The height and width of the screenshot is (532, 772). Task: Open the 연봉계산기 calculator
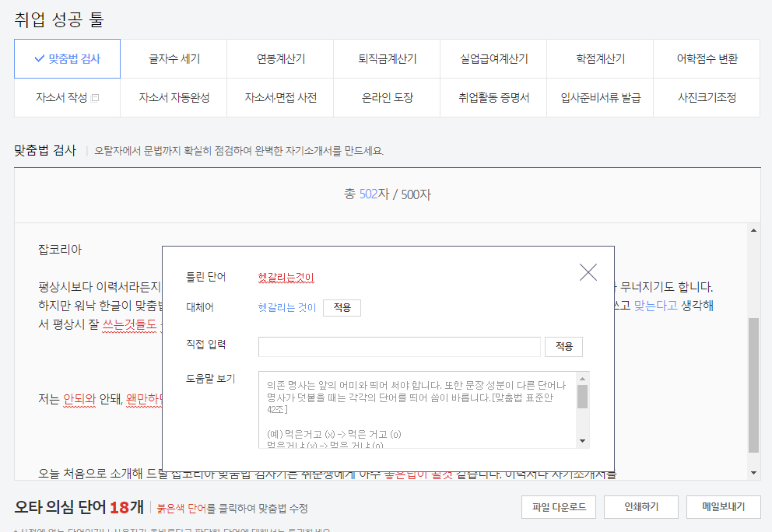click(x=280, y=58)
